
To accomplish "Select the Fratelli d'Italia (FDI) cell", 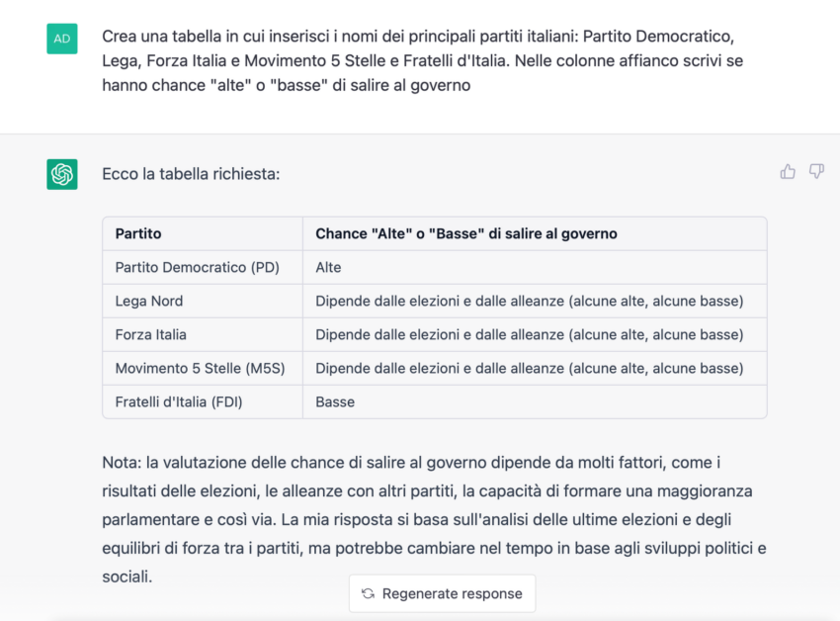I will pos(203,402).
